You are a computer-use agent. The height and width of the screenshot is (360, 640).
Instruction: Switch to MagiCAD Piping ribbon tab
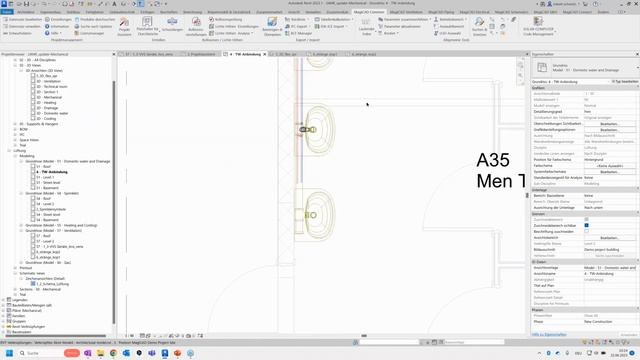[441, 12]
